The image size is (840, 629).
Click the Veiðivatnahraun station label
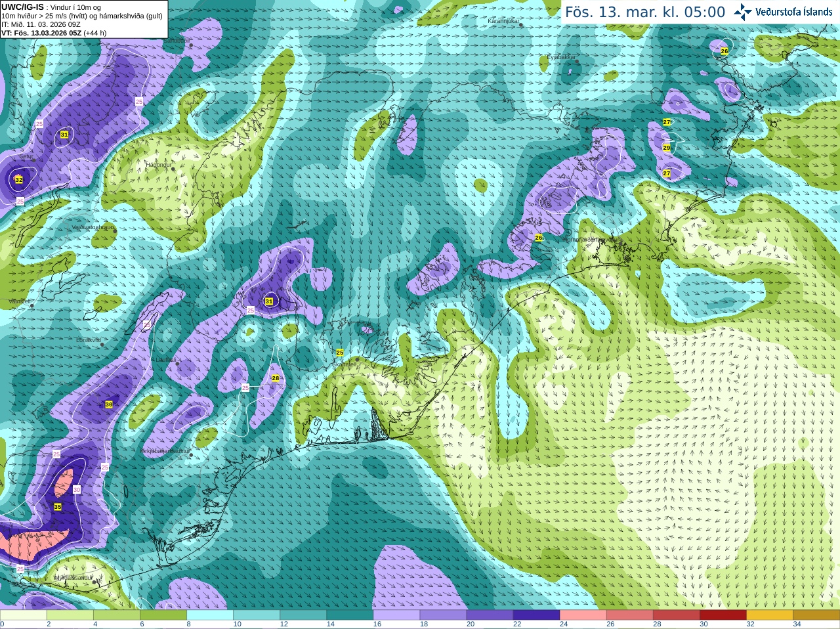point(92,227)
